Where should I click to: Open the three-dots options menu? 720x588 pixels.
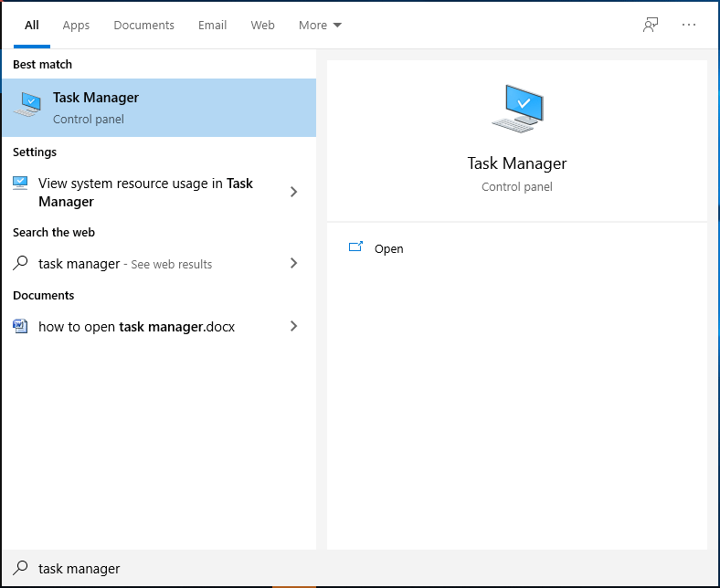click(688, 25)
